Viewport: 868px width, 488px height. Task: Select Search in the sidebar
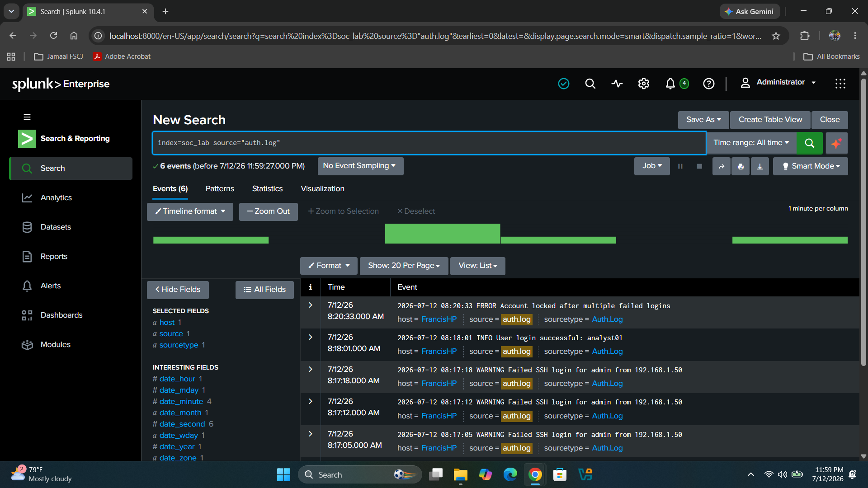[71, 169]
